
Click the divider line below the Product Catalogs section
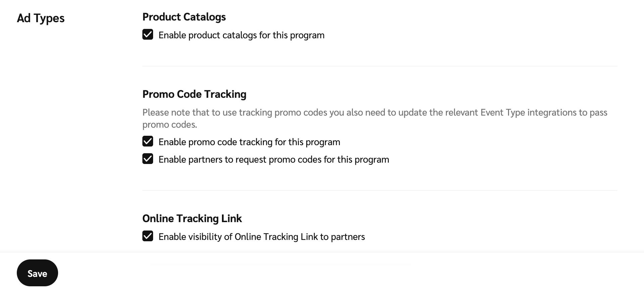pos(379,66)
